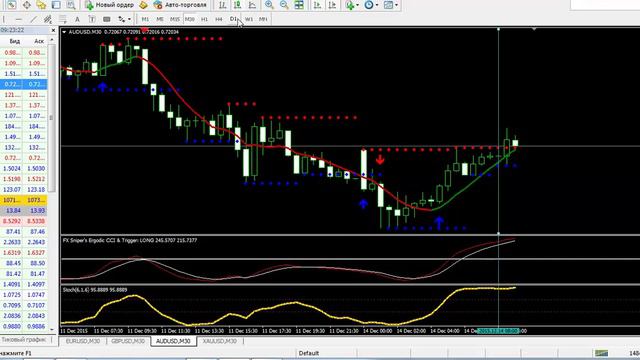This screenshot has height=360, width=640.
Task: Select the arrows objects tool
Action: [122, 19]
